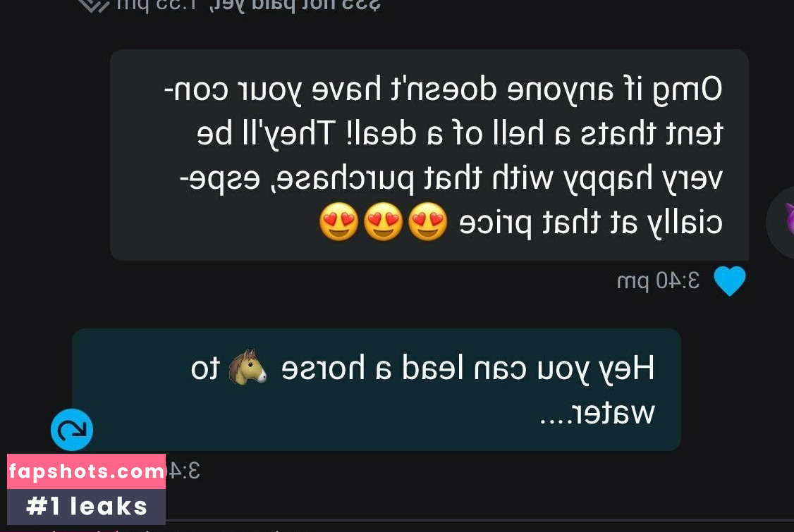Screen dimensions: 794x532
Task: Select the 'Omg if anyone' message bubble
Action: click(429, 155)
